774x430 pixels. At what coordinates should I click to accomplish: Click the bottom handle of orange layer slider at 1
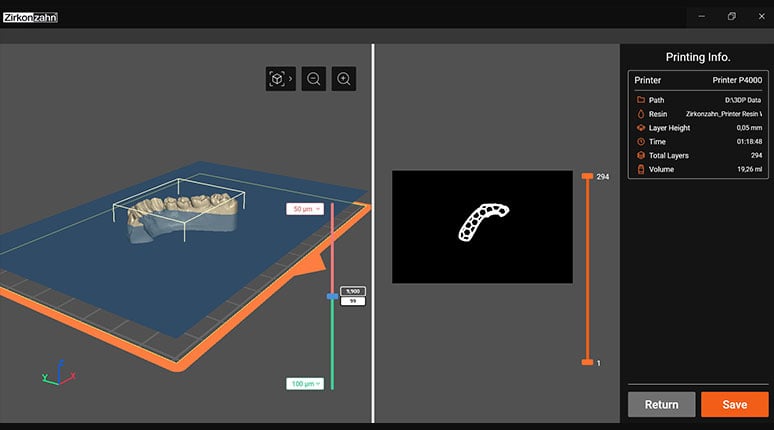[587, 362]
